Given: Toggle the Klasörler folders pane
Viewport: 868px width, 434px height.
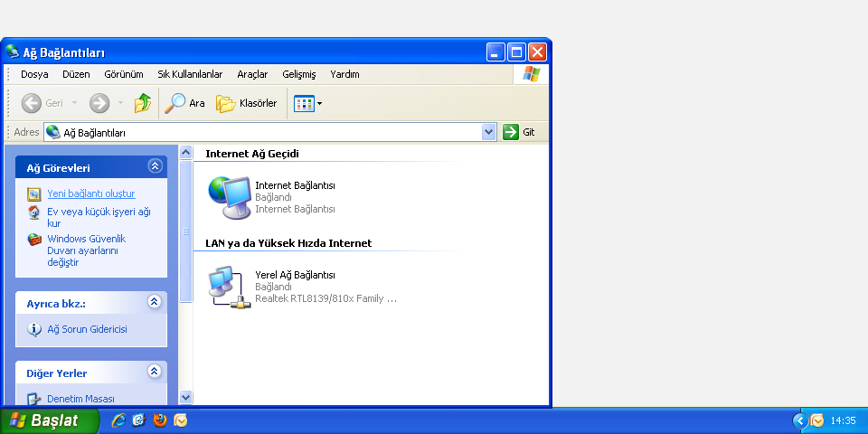Looking at the screenshot, I should (246, 103).
